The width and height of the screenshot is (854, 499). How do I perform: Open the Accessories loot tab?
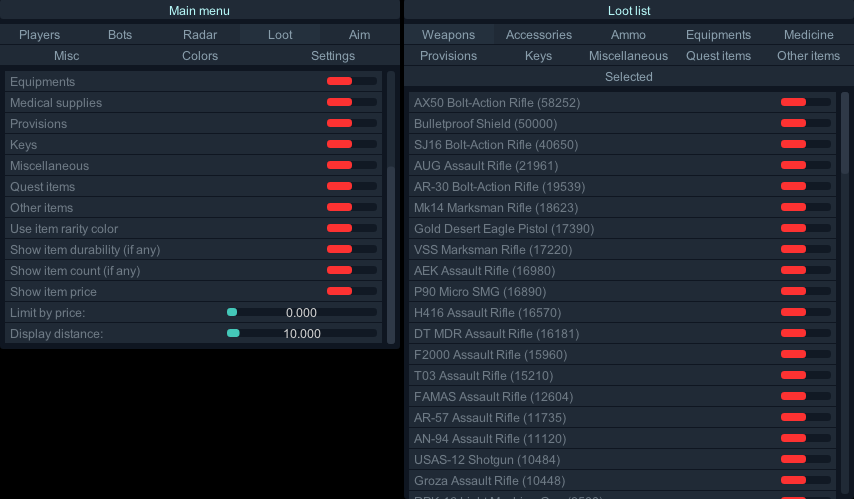click(x=539, y=35)
